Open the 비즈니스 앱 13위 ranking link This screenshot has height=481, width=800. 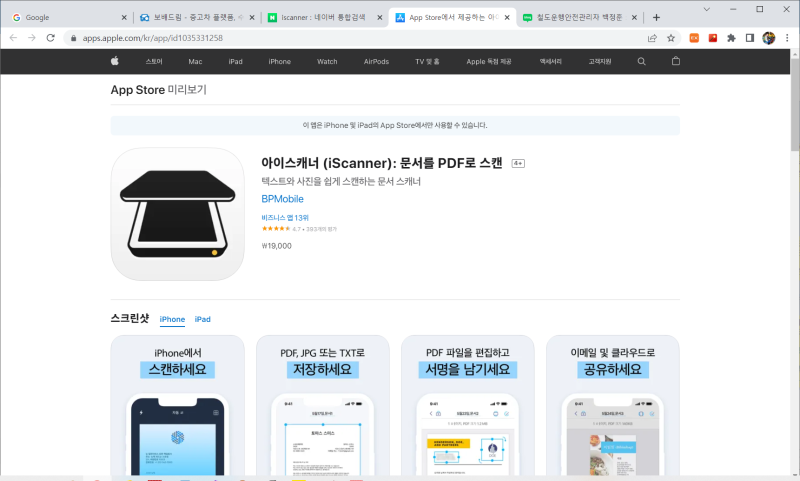click(x=285, y=218)
